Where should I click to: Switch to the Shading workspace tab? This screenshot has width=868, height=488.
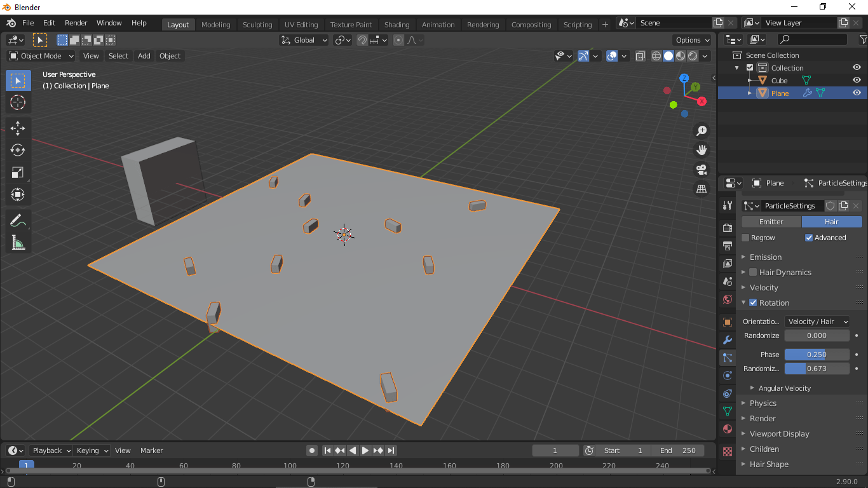pyautogui.click(x=397, y=24)
